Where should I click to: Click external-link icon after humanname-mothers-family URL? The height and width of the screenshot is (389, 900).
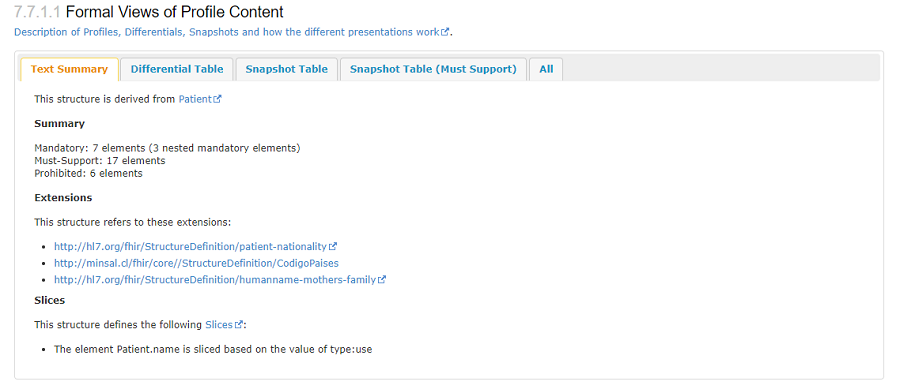pyautogui.click(x=382, y=280)
